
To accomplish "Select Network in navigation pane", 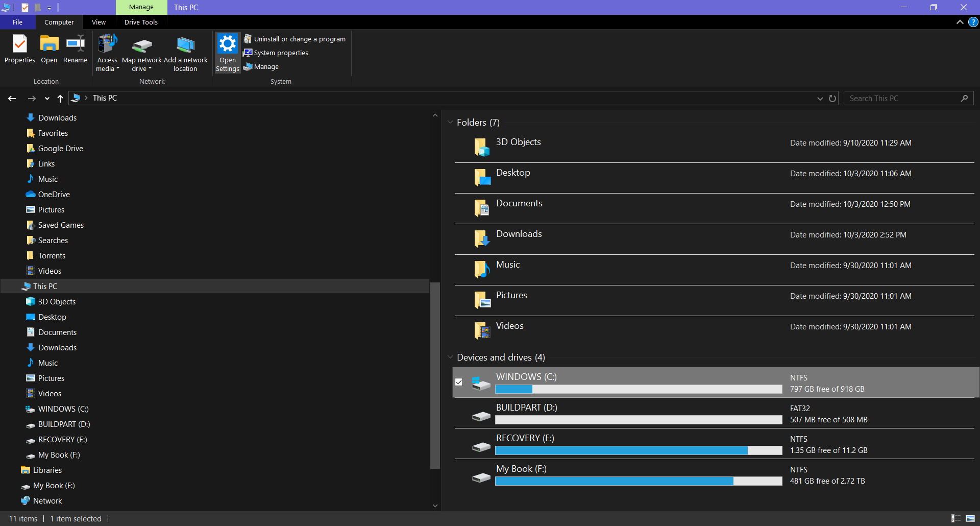I will click(47, 501).
